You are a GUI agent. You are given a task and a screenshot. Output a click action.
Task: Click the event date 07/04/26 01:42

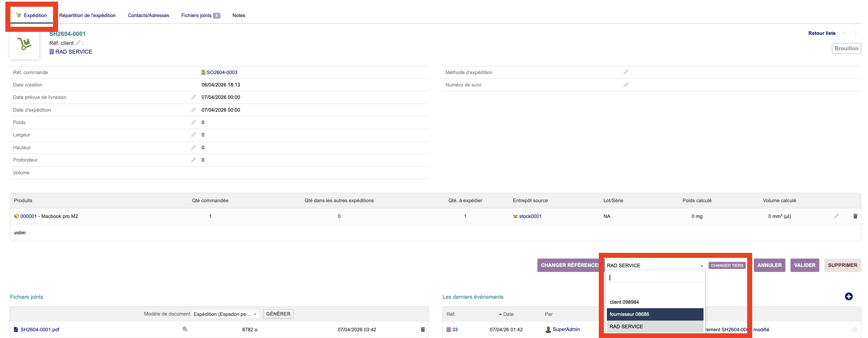[x=506, y=330]
